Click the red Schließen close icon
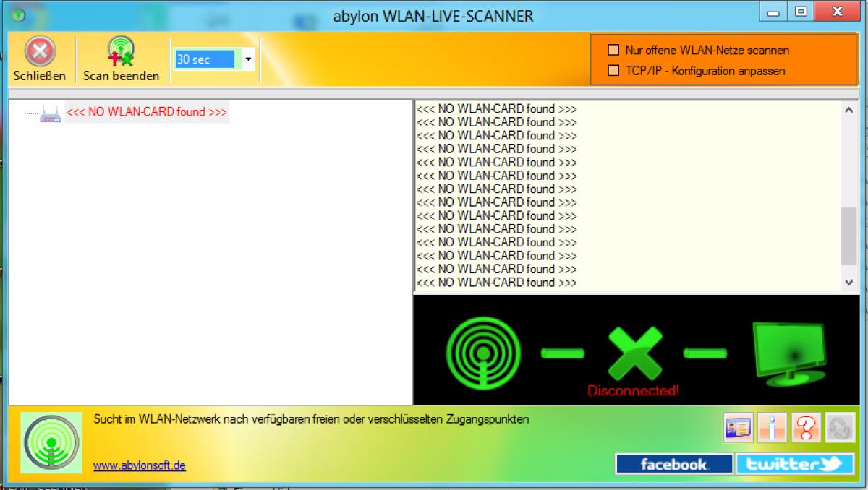Viewport: 868px width, 490px height. pyautogui.click(x=40, y=51)
